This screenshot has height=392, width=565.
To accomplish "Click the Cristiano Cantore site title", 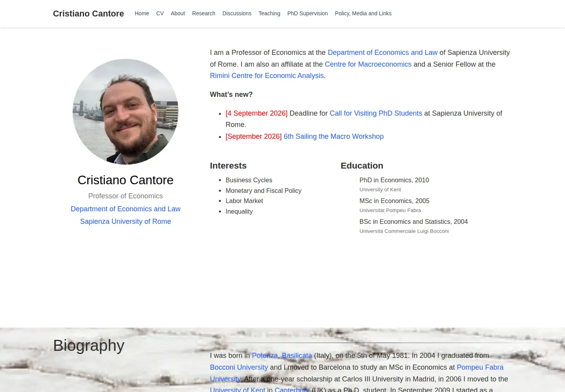I will pyautogui.click(x=88, y=14).
